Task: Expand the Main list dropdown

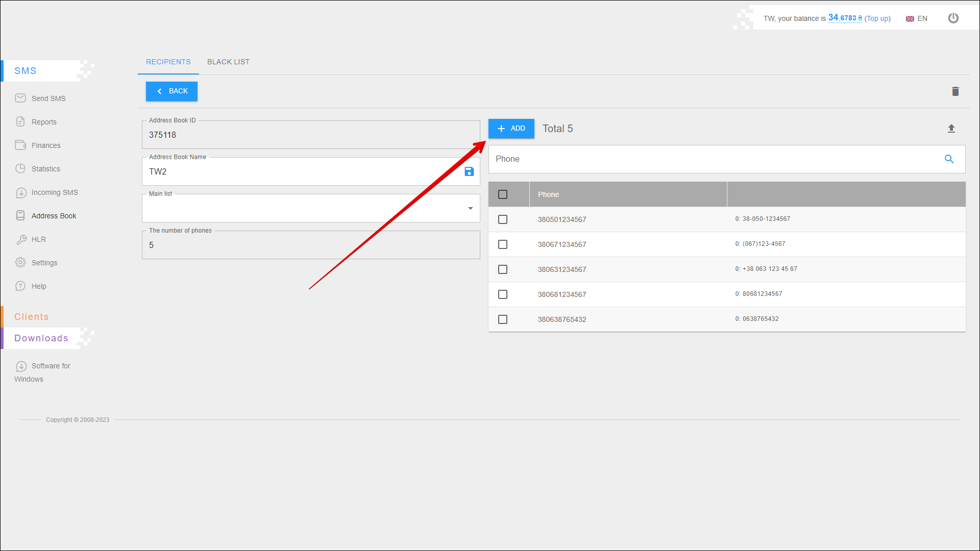Action: point(470,208)
